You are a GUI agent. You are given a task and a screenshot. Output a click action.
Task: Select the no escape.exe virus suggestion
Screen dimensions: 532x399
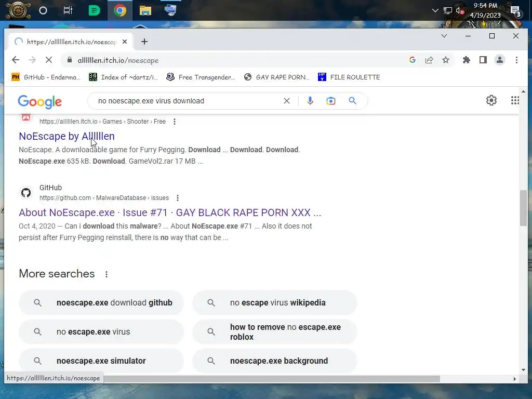[101, 332]
